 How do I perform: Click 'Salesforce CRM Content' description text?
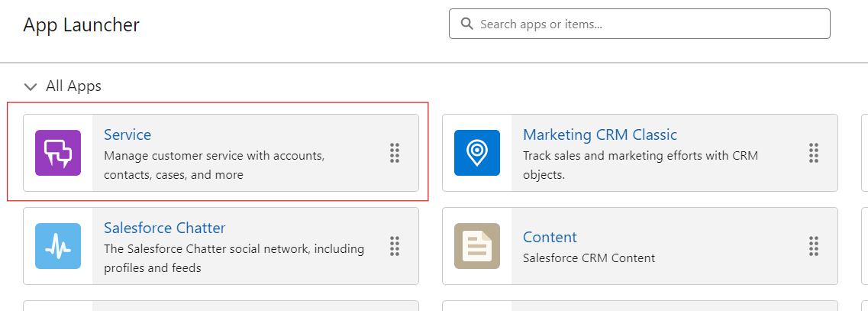[x=589, y=258]
